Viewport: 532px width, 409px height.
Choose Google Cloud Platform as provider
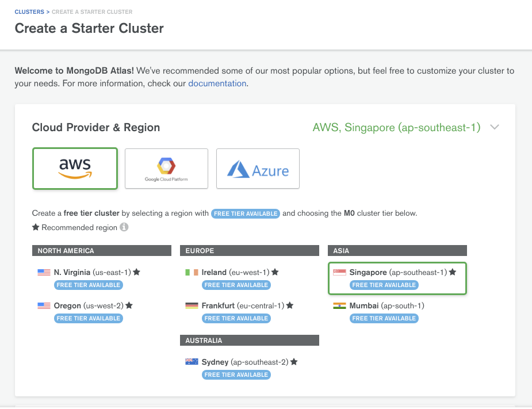coord(166,169)
